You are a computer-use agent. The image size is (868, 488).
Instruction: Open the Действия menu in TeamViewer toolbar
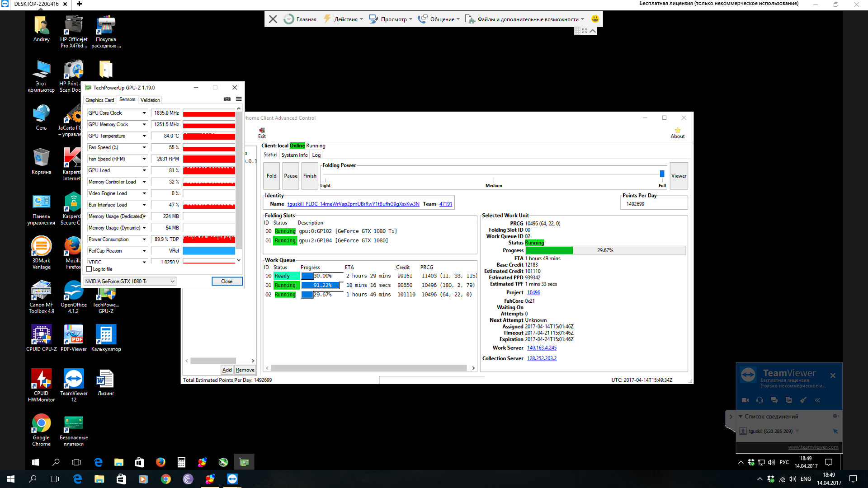(345, 19)
